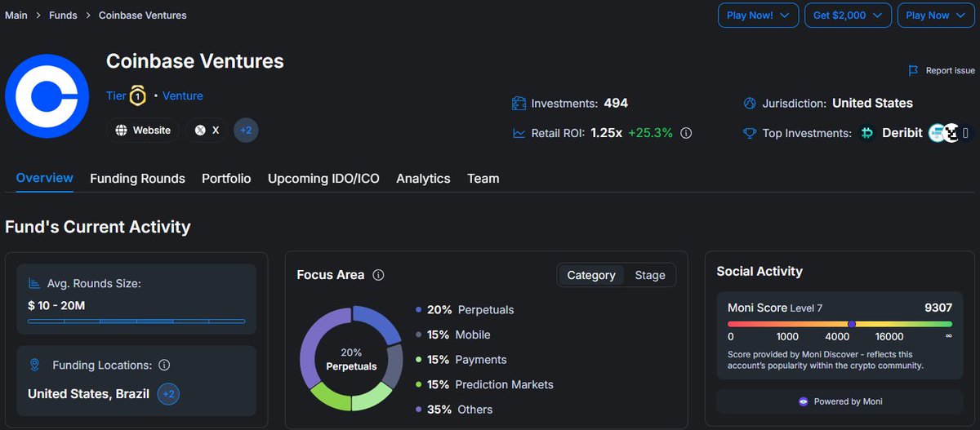Click the +25.3% ROI change value
This screenshot has height=430, width=980.
click(x=650, y=132)
